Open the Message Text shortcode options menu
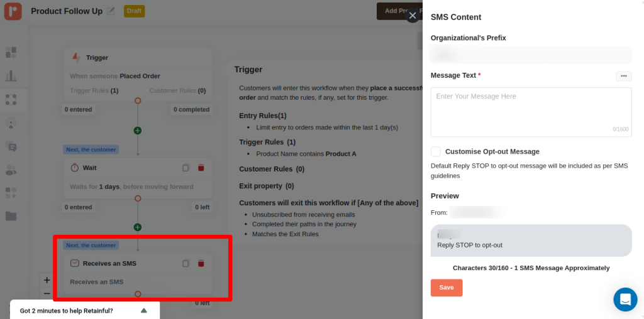Image resolution: width=644 pixels, height=319 pixels. (623, 76)
